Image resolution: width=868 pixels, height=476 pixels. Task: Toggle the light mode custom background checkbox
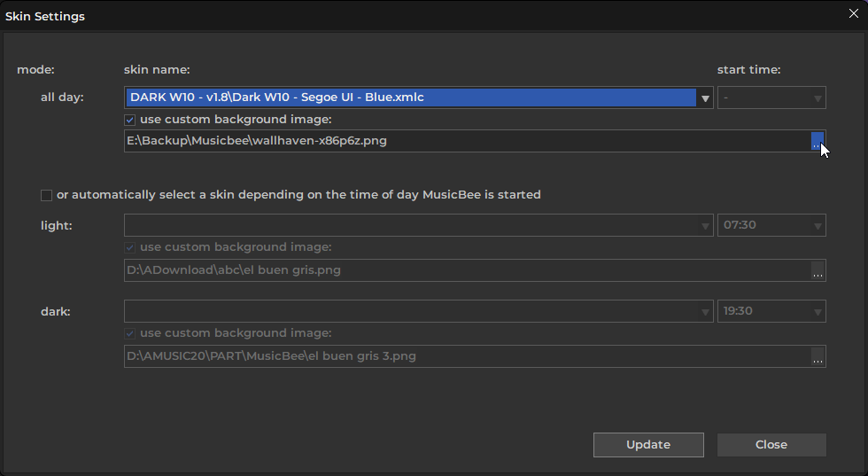(x=129, y=247)
